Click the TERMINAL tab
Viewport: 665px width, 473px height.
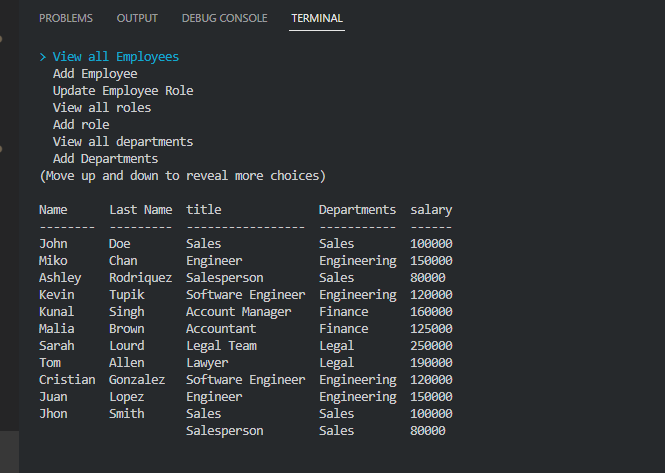[317, 18]
